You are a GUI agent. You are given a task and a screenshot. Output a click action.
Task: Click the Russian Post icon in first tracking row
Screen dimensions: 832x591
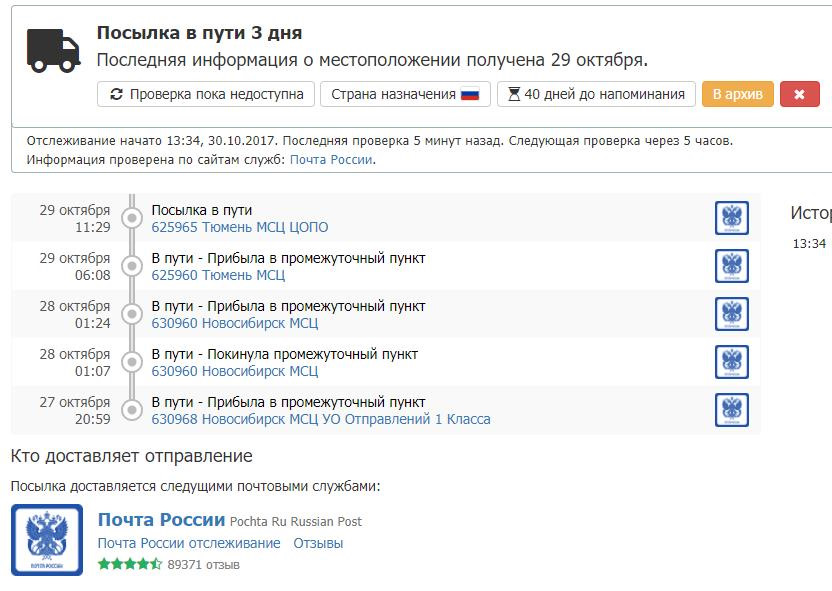tap(732, 218)
